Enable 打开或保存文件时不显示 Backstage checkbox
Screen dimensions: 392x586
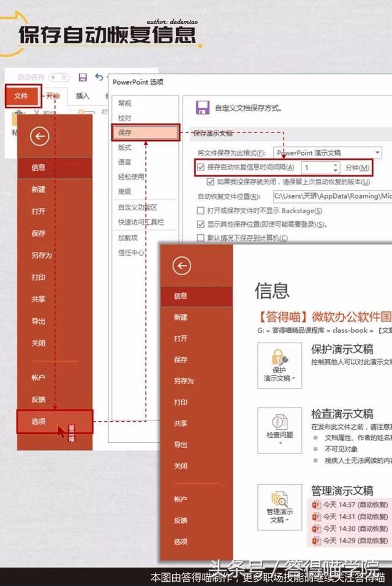coord(201,211)
